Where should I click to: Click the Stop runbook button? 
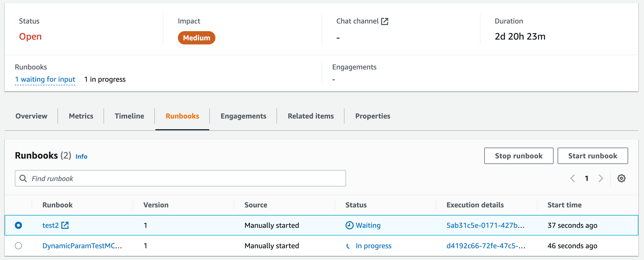(519, 156)
